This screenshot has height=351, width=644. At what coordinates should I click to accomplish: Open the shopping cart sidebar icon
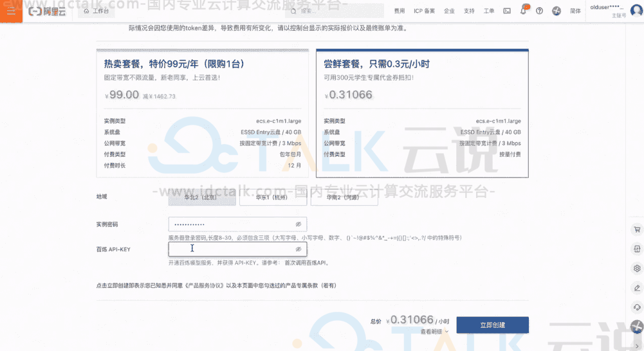tap(637, 230)
